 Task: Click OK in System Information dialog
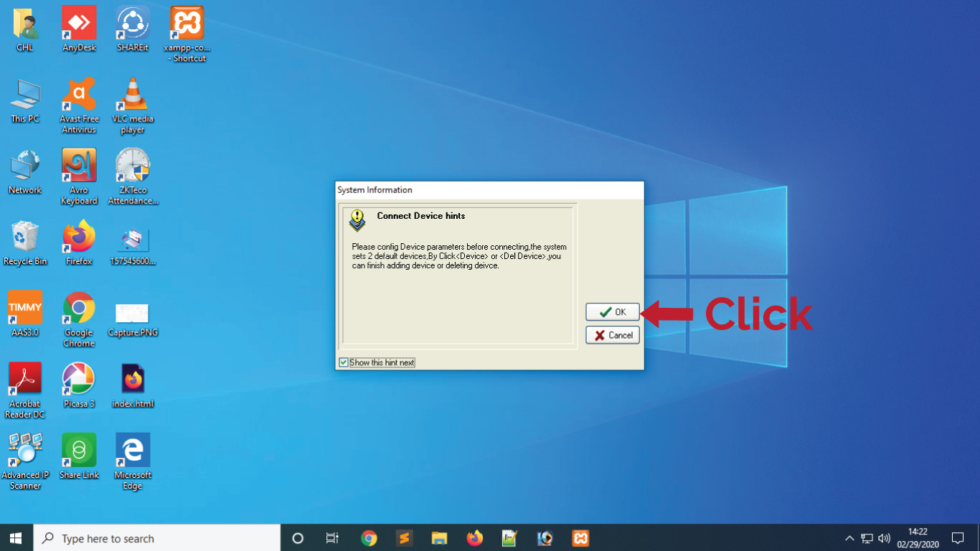pyautogui.click(x=613, y=312)
